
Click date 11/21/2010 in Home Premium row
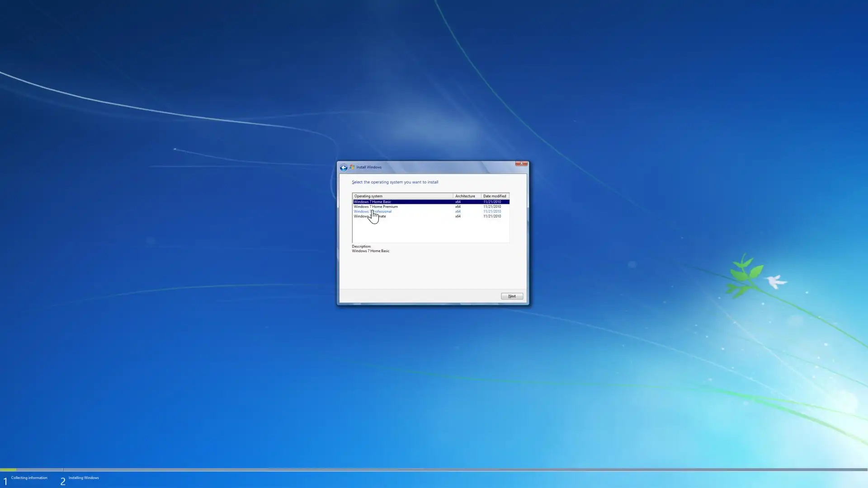pyautogui.click(x=492, y=206)
